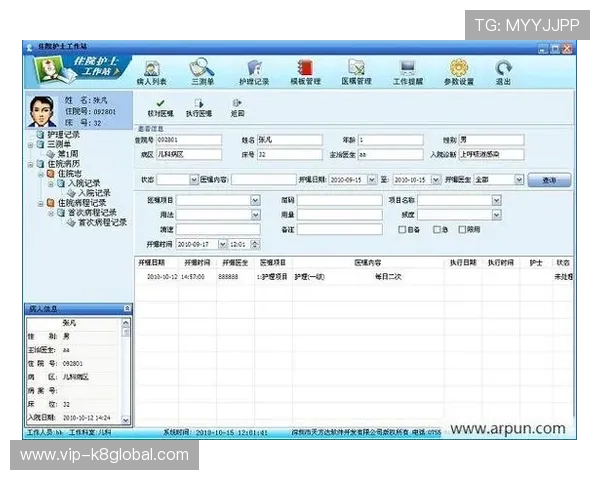Screen dimensions: 600x480
Task: Open the 用法 dropdown
Action: click(255, 215)
